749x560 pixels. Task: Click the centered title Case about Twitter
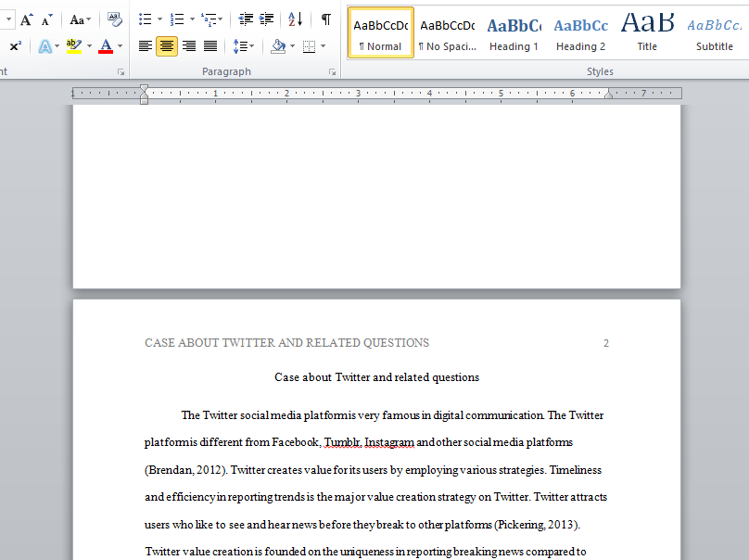tap(376, 377)
